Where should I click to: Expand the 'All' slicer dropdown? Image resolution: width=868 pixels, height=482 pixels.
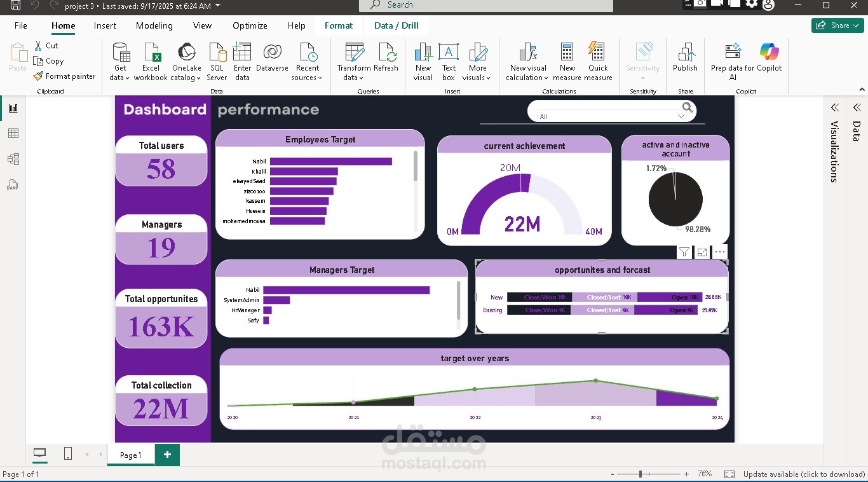pyautogui.click(x=681, y=116)
